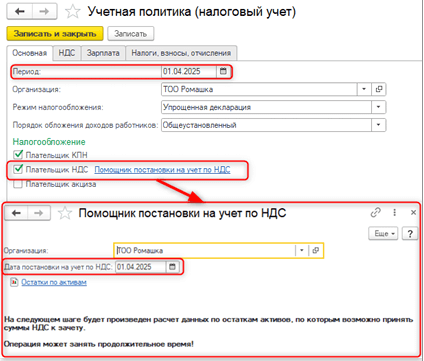Uncheck the Плательщик КПН checkbox

coord(18,155)
